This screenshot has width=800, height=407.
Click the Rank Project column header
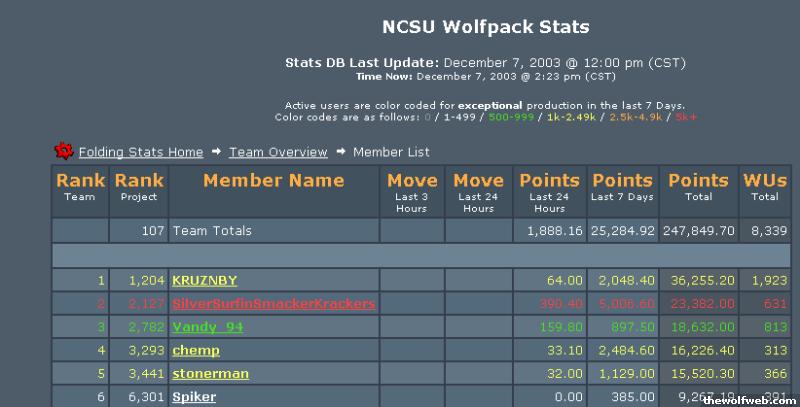[139, 187]
